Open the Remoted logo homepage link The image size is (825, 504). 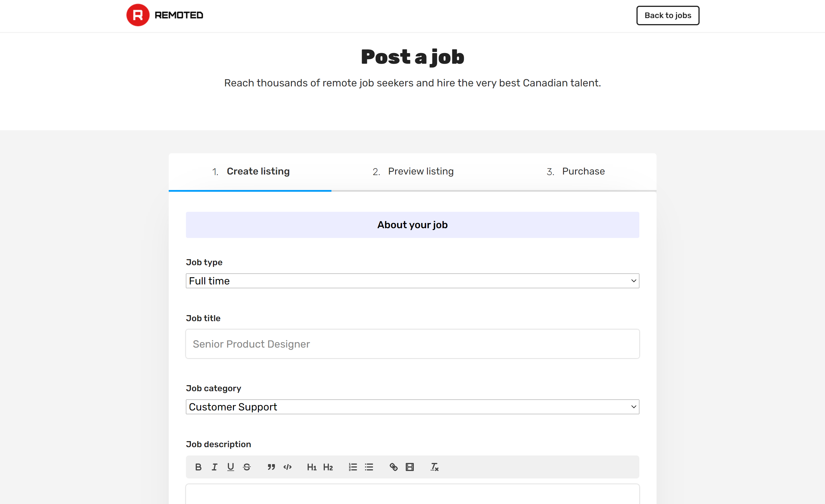point(165,15)
